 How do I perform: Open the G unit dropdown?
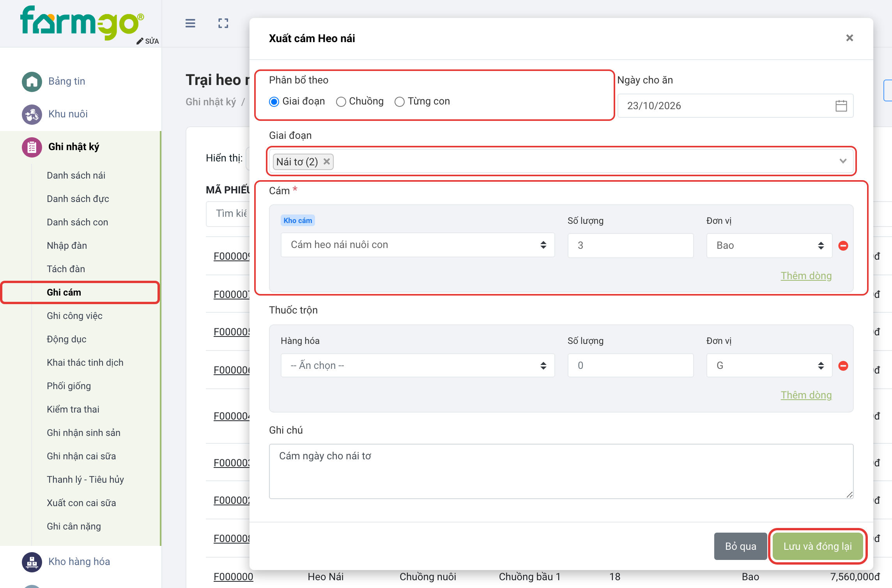[769, 365]
